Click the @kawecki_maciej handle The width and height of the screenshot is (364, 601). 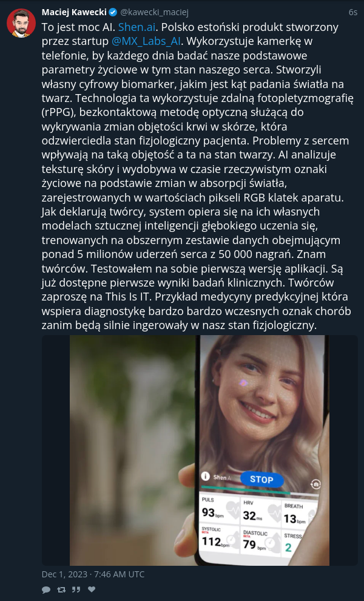(155, 12)
